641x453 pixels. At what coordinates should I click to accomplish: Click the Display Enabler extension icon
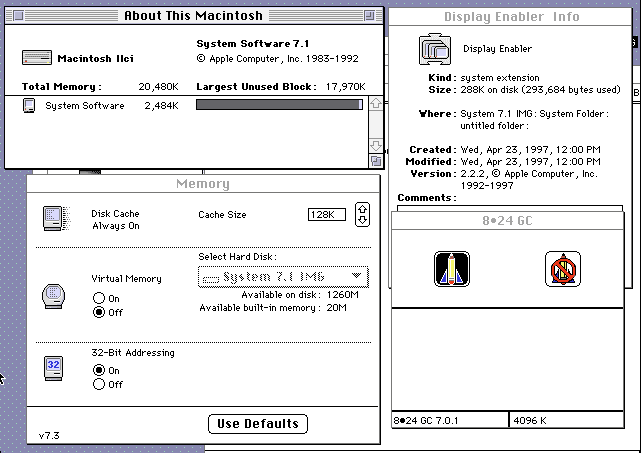point(435,49)
